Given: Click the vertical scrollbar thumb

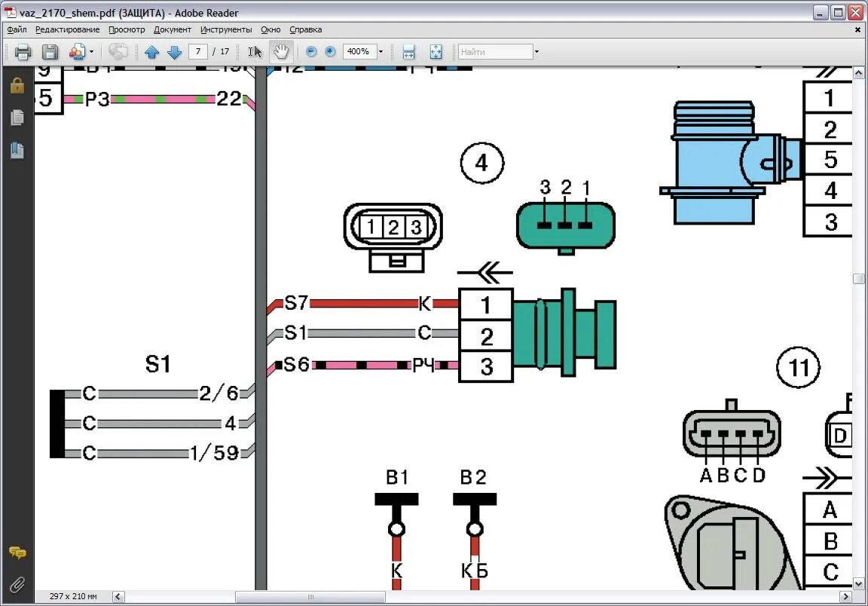Looking at the screenshot, I should 859,279.
